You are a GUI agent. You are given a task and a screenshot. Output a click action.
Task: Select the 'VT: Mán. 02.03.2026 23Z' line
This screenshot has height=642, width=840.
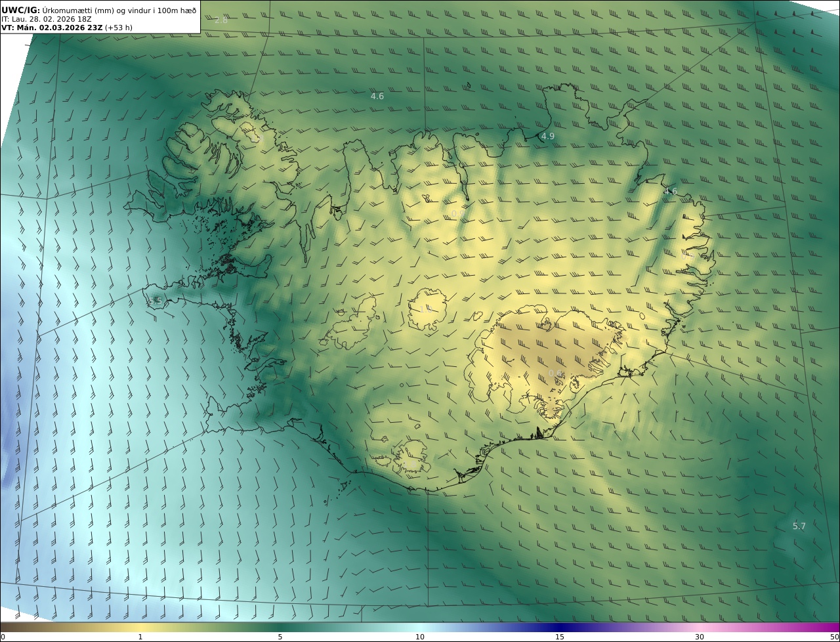(x=52, y=28)
